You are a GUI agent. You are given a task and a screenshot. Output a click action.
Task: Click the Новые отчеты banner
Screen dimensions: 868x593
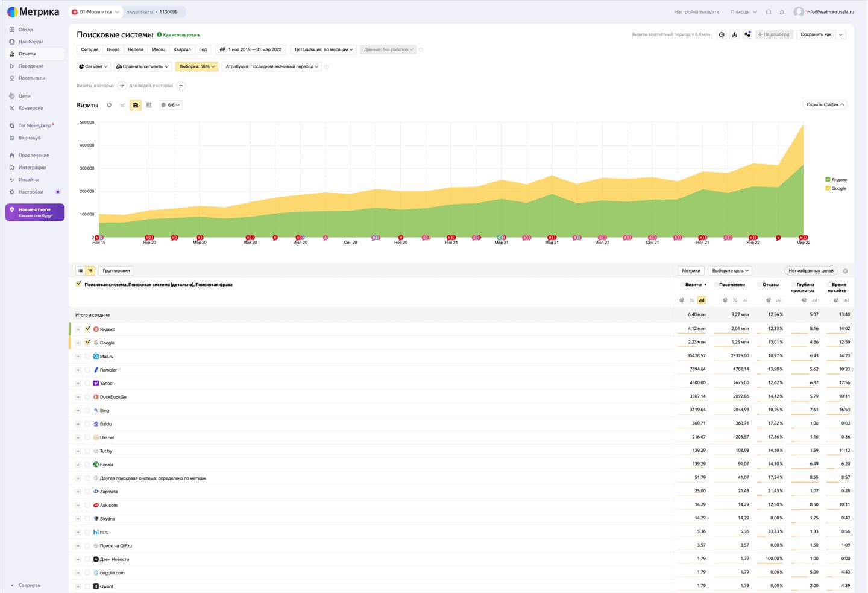pos(35,212)
